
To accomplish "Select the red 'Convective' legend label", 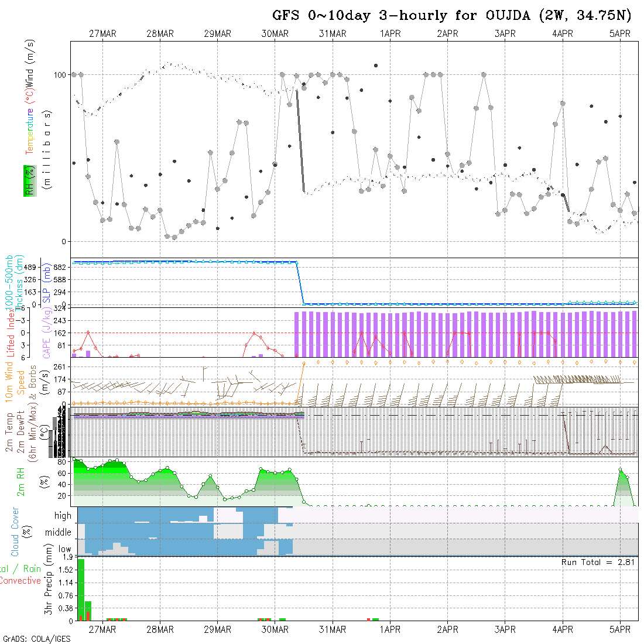I will 20,581.
